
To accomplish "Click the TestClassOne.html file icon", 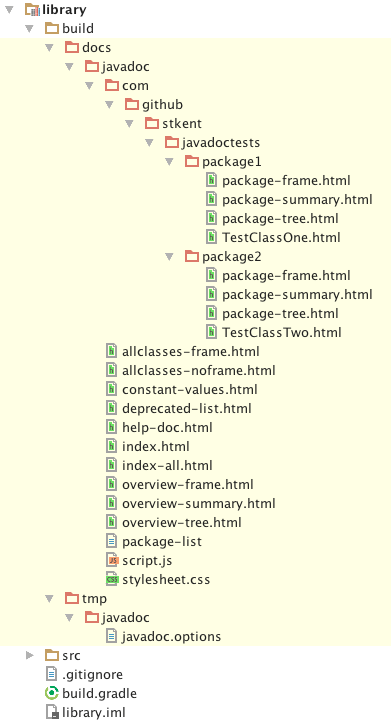I will (x=211, y=237).
